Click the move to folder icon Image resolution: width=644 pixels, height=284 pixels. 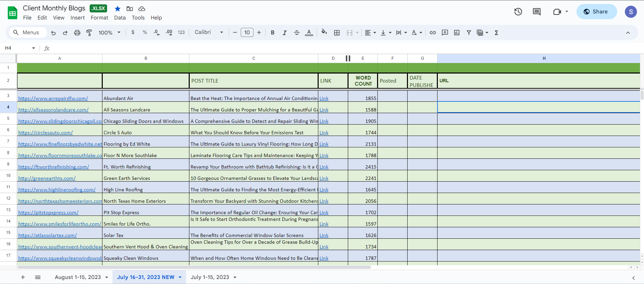130,9
